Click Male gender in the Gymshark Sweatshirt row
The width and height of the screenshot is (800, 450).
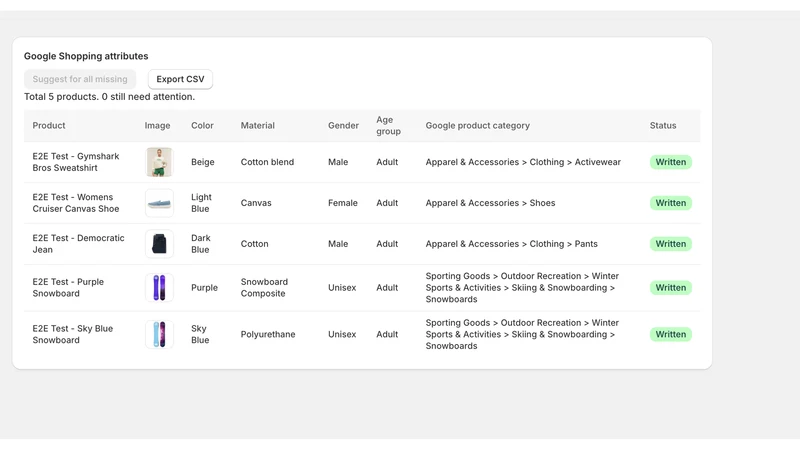pos(338,162)
